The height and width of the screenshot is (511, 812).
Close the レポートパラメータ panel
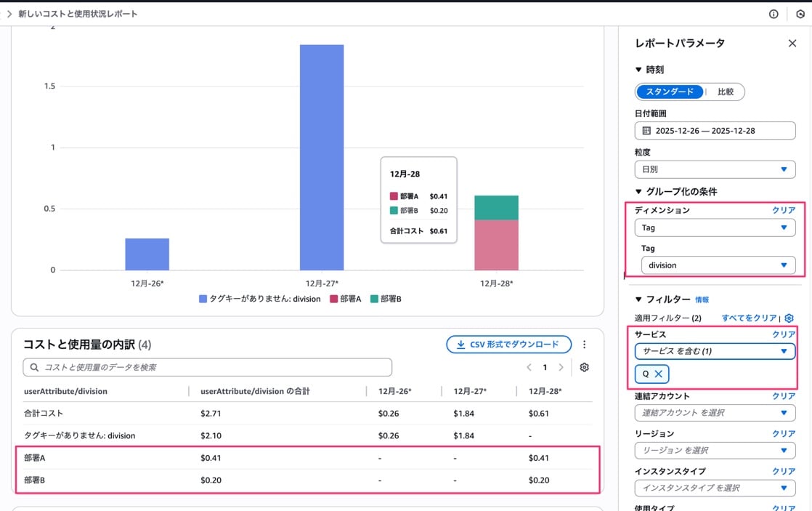click(x=792, y=44)
